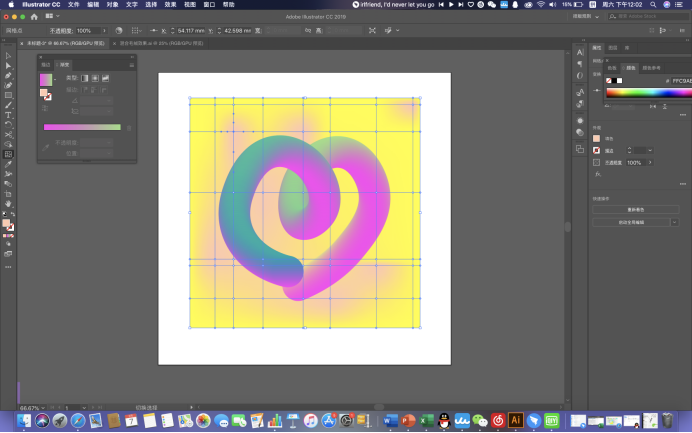Activate the Mesh tool
The image size is (692, 433).
8,154
